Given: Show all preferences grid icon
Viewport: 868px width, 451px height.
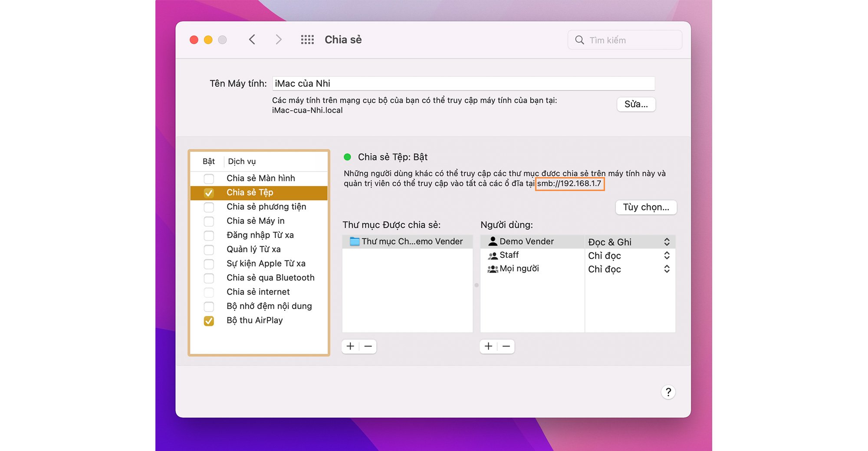Looking at the screenshot, I should coord(307,40).
